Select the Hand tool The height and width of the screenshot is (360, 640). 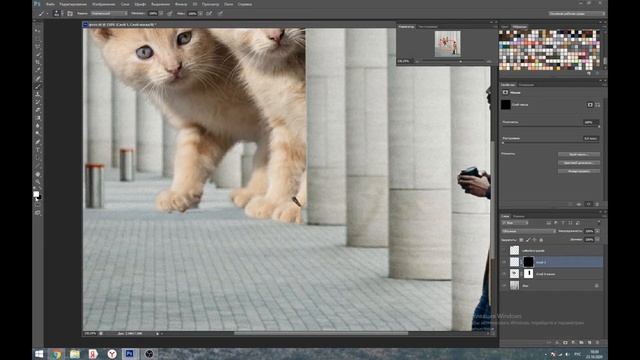pyautogui.click(x=38, y=174)
